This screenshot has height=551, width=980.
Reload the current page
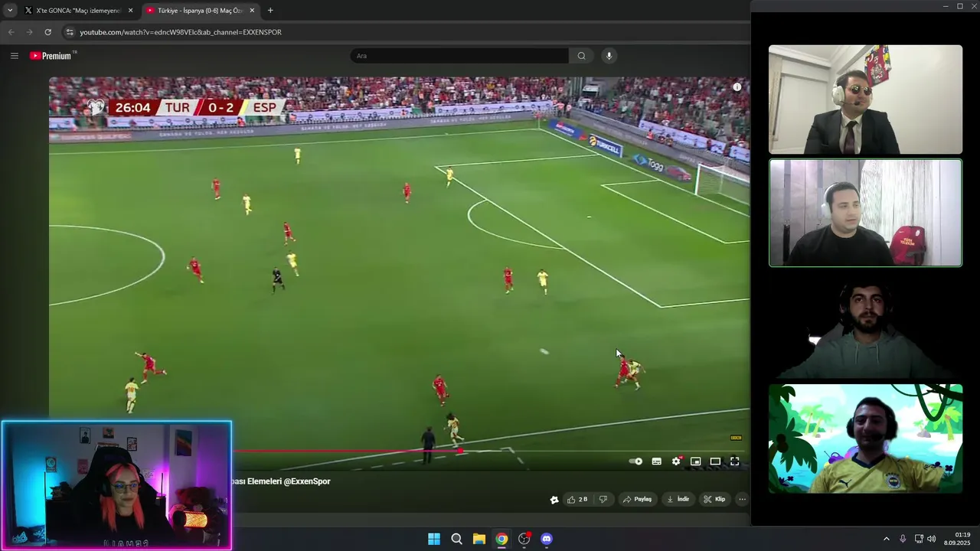[47, 32]
